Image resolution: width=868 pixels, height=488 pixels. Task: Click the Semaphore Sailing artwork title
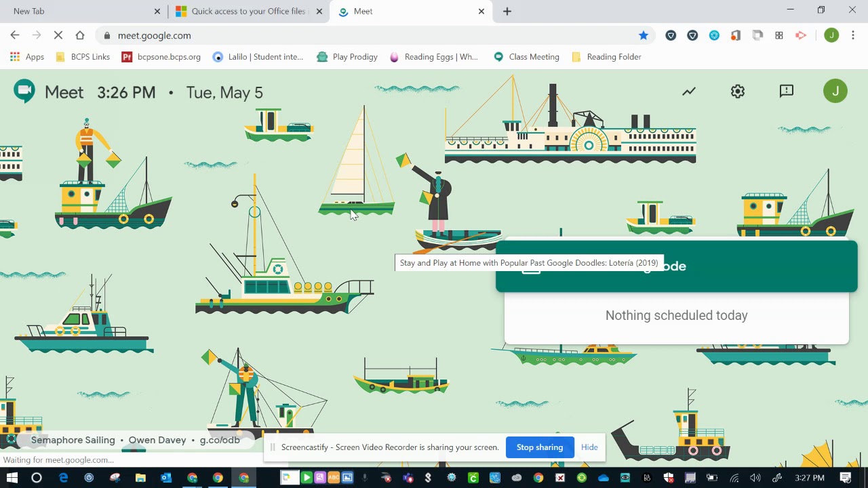point(73,440)
